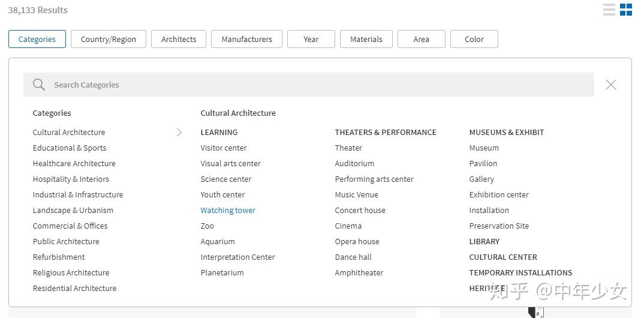Select the Watching tower category
Image resolution: width=644 pixels, height=318 pixels.
coord(228,210)
